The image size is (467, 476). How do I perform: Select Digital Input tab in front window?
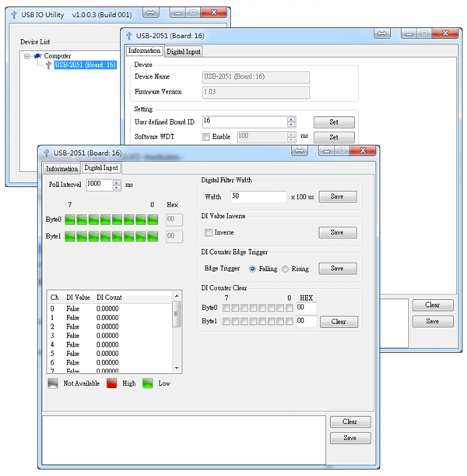[x=101, y=167]
